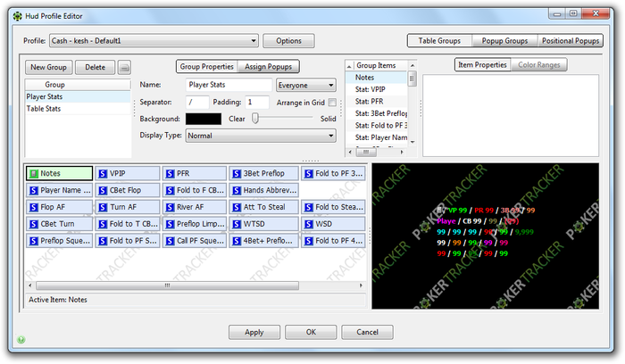
Task: Select Stat: 3Bet Preflop in Group Items
Action: 377,113
